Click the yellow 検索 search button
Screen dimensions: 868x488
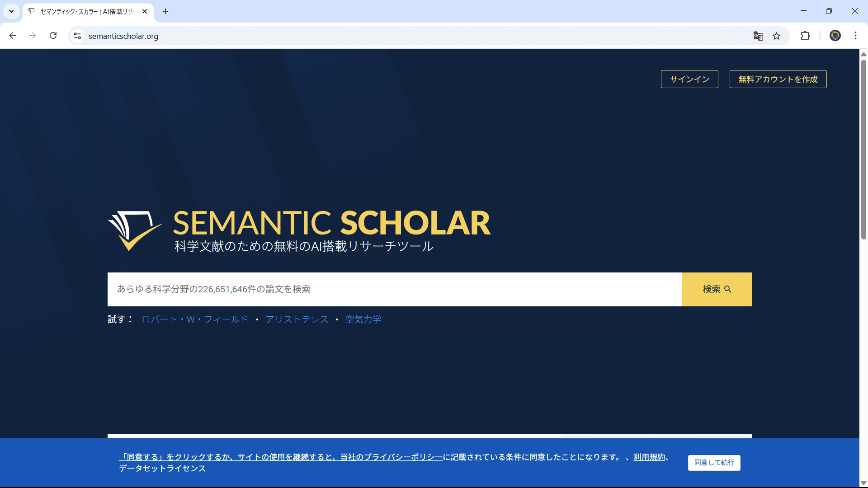(717, 289)
